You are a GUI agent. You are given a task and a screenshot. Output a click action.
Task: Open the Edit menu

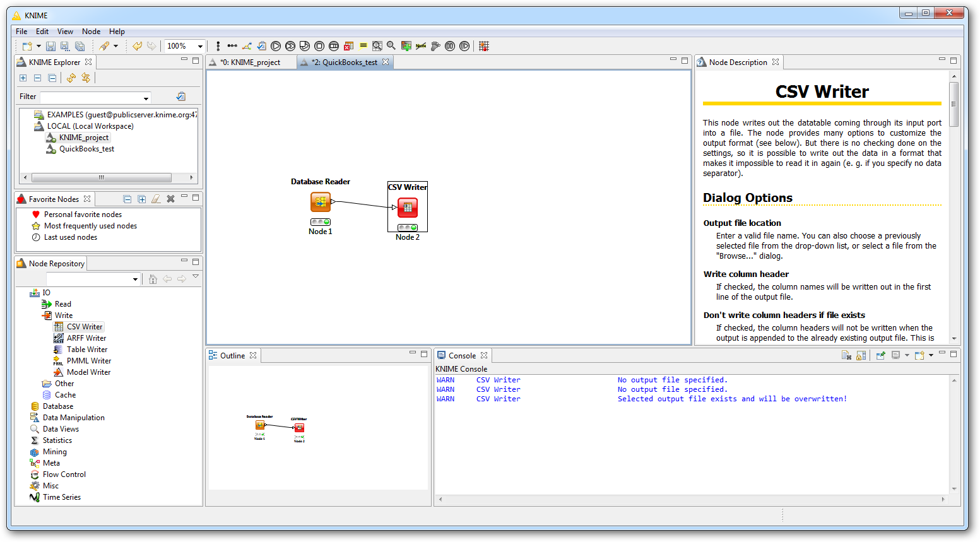click(x=42, y=32)
